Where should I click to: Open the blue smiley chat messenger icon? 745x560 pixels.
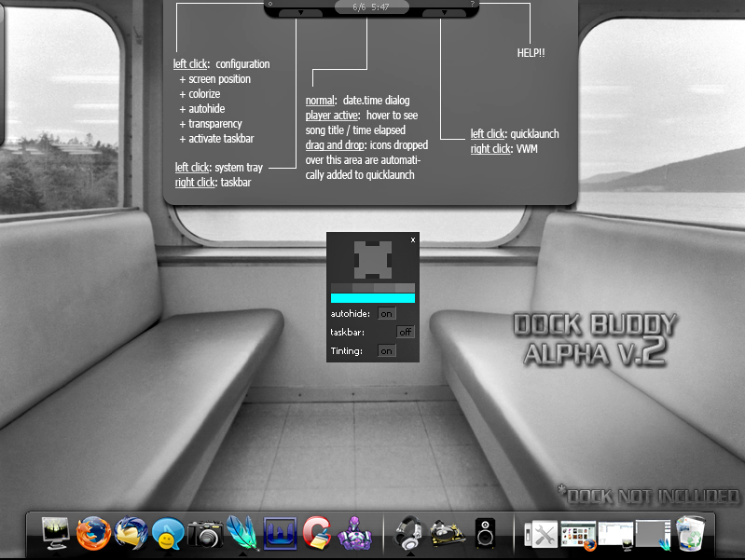coord(168,534)
